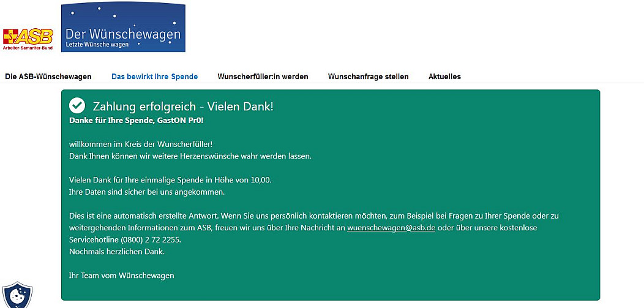Click the Nochmals herzlichen Dank line
This screenshot has width=644, height=308.
point(117,252)
